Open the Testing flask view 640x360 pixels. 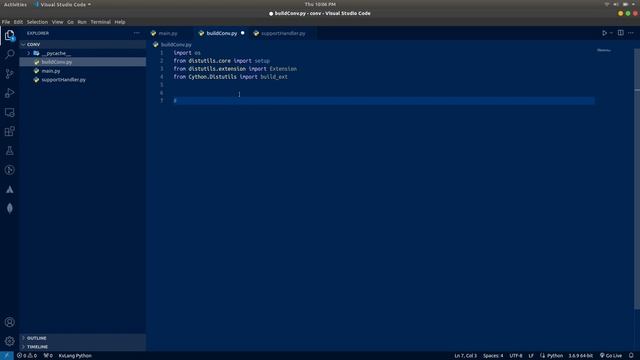9,151
